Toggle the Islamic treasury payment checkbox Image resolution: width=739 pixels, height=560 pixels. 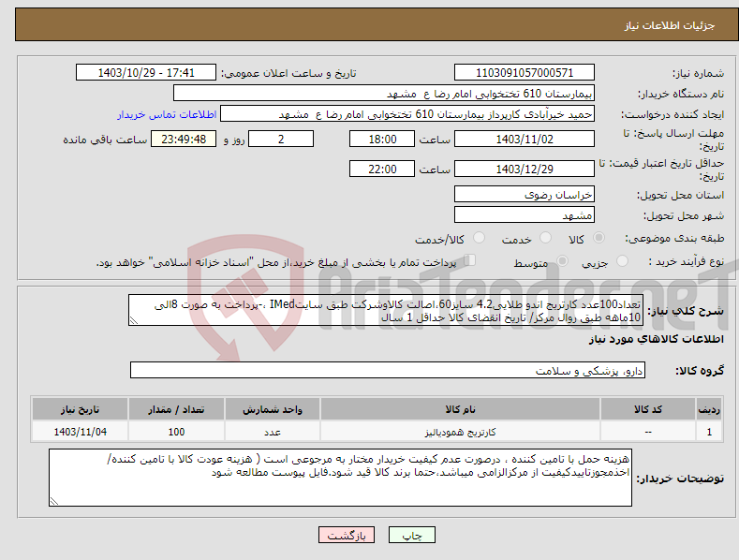pos(470,260)
